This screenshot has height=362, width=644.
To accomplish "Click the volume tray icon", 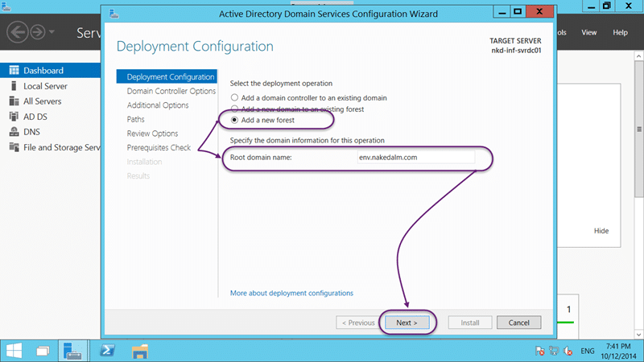I will coord(568,351).
